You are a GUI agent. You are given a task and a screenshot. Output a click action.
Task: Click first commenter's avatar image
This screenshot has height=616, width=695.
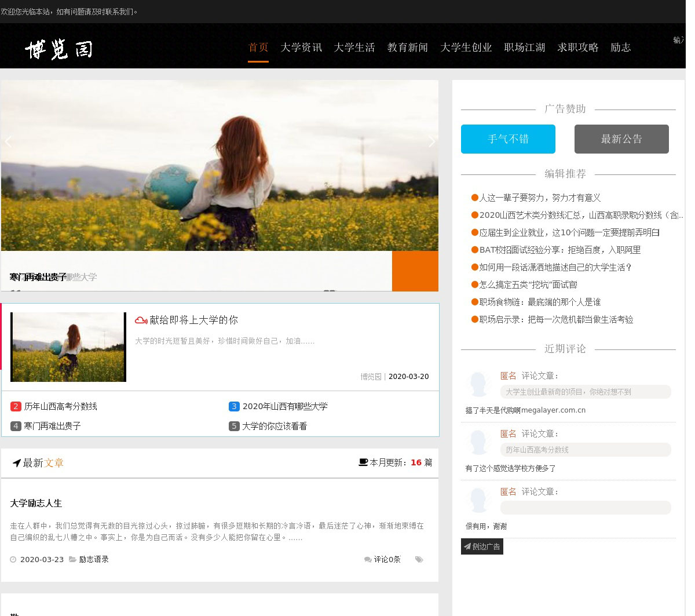(479, 384)
